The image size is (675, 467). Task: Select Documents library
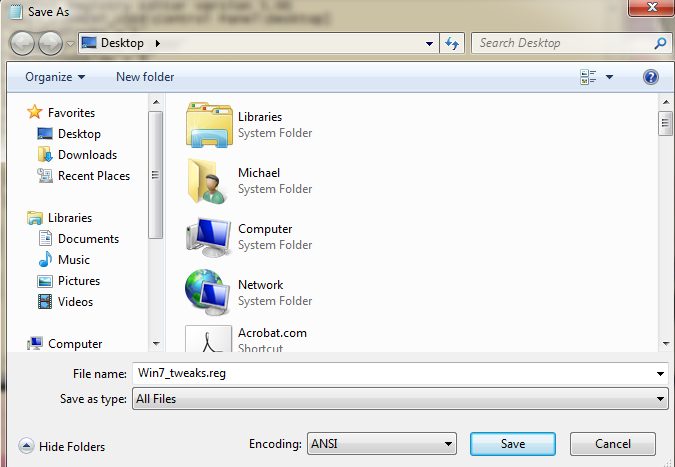click(88, 239)
